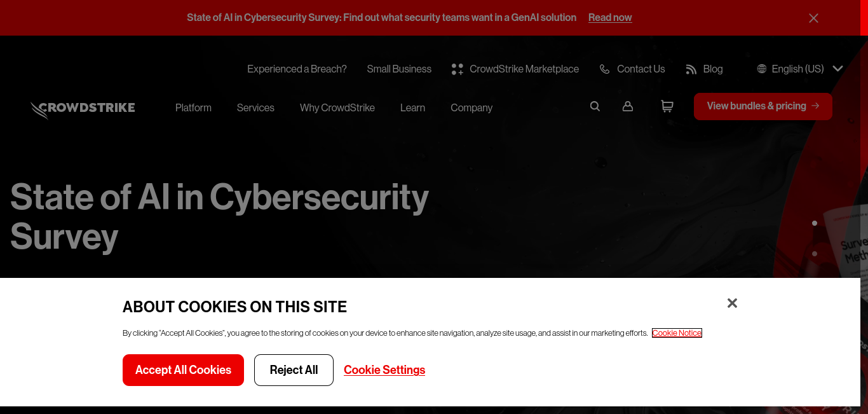The width and height of the screenshot is (868, 414).
Task: Open the Platform navigation menu
Action: tap(193, 107)
